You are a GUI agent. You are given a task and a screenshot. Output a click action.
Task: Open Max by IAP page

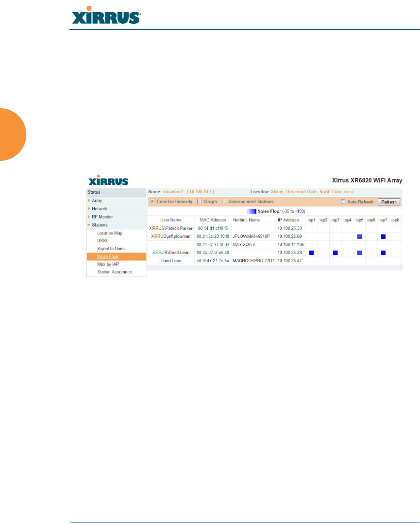(108, 264)
